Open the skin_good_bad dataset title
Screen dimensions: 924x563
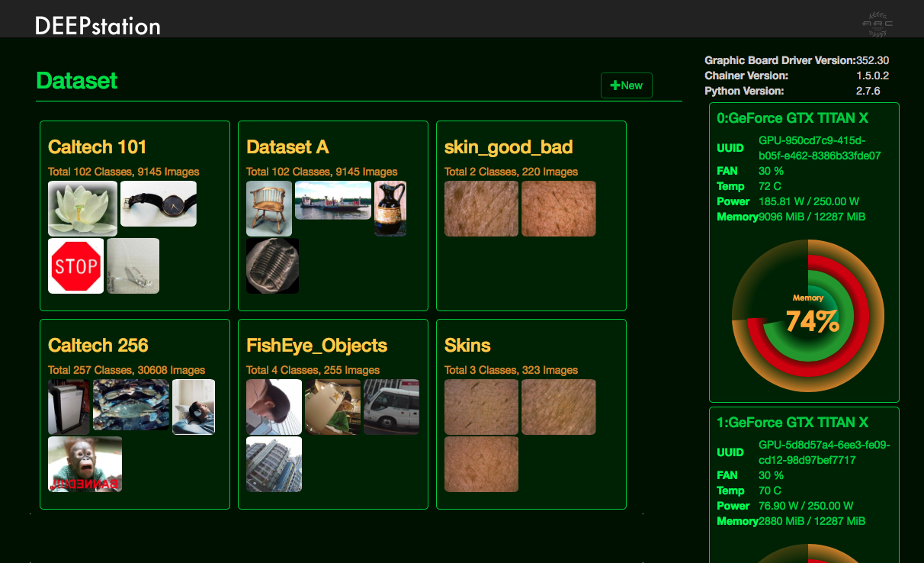pos(509,146)
